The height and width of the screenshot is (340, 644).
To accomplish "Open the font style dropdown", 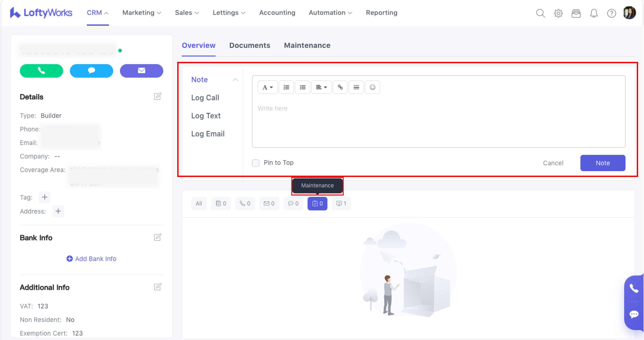I will pyautogui.click(x=267, y=87).
